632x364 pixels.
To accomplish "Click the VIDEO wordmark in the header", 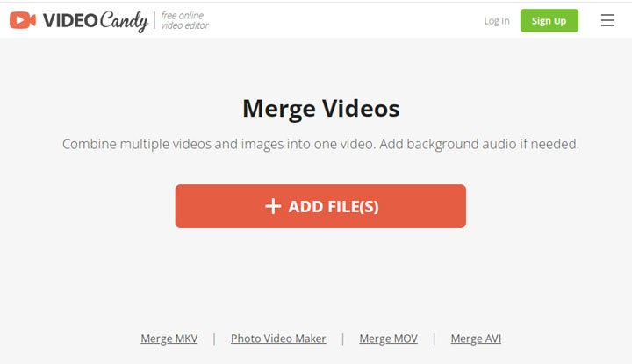I will click(70, 20).
